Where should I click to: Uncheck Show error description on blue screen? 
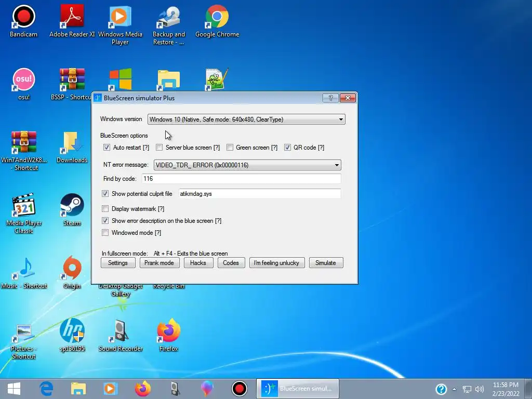105,220
